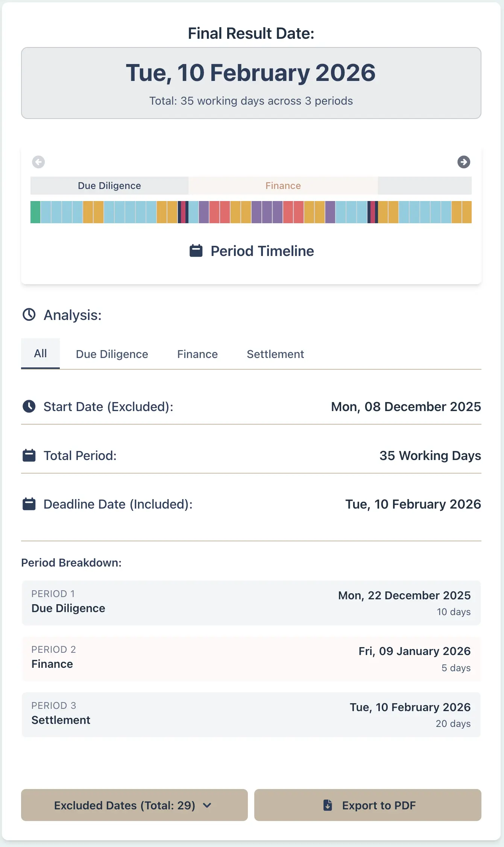Viewport: 504px width, 847px height.
Task: Click the Export to PDF button
Action: (369, 805)
